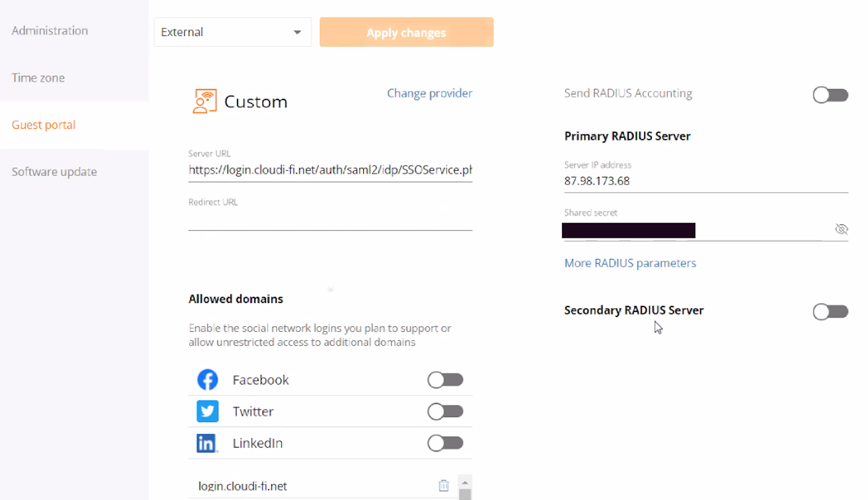Click the Change provider link
This screenshot has width=868, height=500.
429,93
